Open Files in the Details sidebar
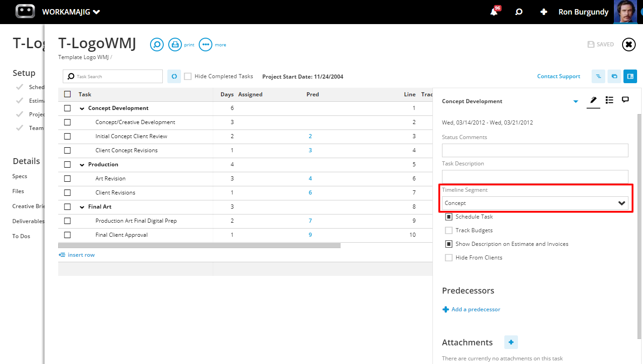 coord(18,191)
